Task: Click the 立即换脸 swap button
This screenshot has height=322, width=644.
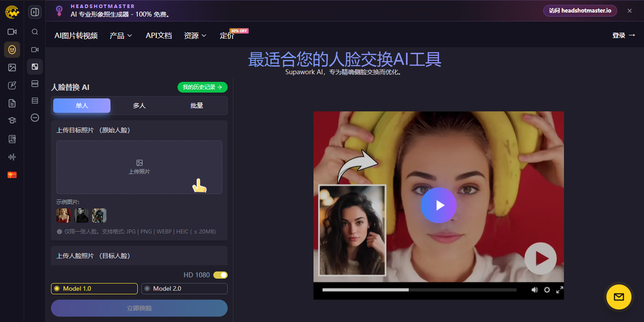Action: pyautogui.click(x=139, y=308)
